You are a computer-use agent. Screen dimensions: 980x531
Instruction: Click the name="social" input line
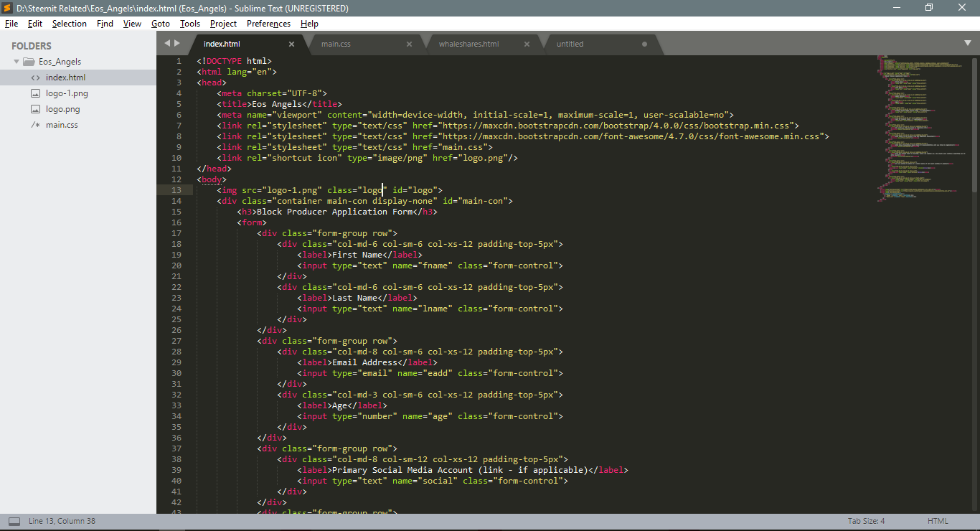(433, 481)
